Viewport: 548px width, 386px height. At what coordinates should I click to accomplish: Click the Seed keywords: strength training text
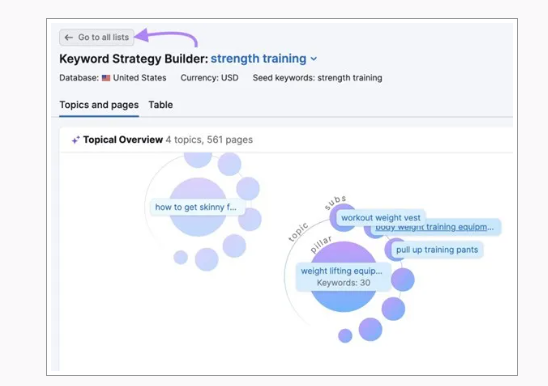click(x=317, y=78)
